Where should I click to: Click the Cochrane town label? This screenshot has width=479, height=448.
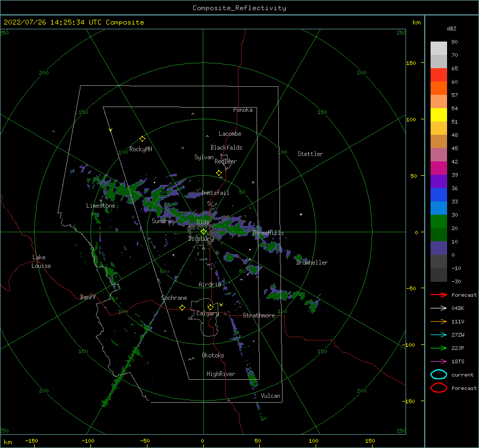[x=174, y=298]
